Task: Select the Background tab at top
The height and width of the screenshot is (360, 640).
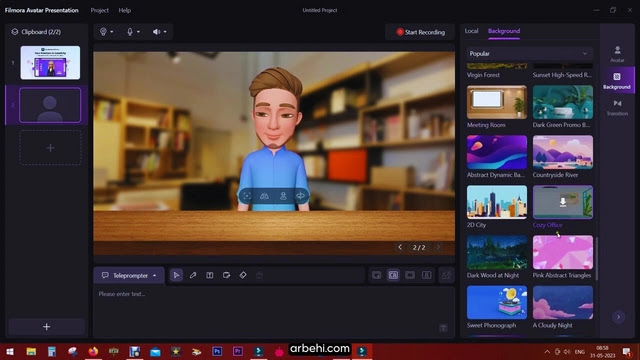Action: (504, 31)
